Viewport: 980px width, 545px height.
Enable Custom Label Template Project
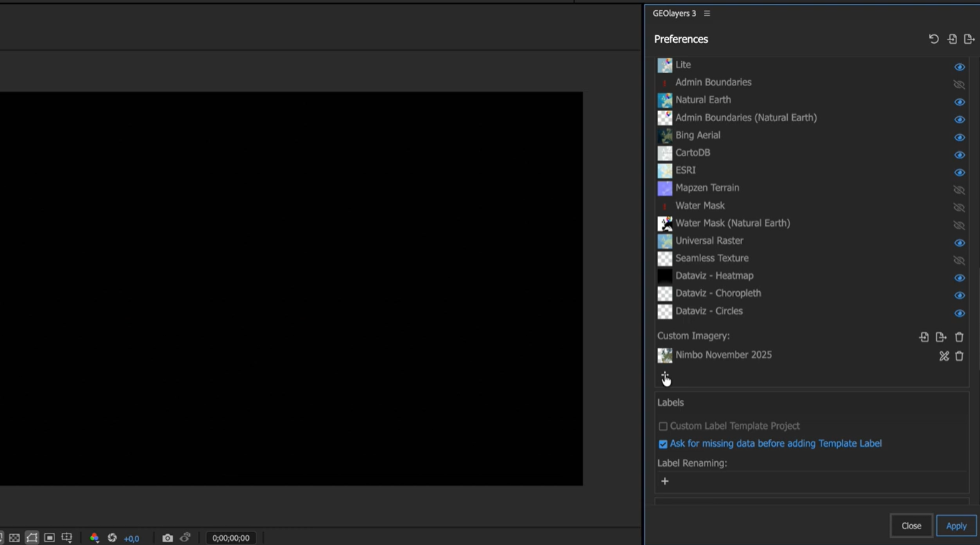663,426
